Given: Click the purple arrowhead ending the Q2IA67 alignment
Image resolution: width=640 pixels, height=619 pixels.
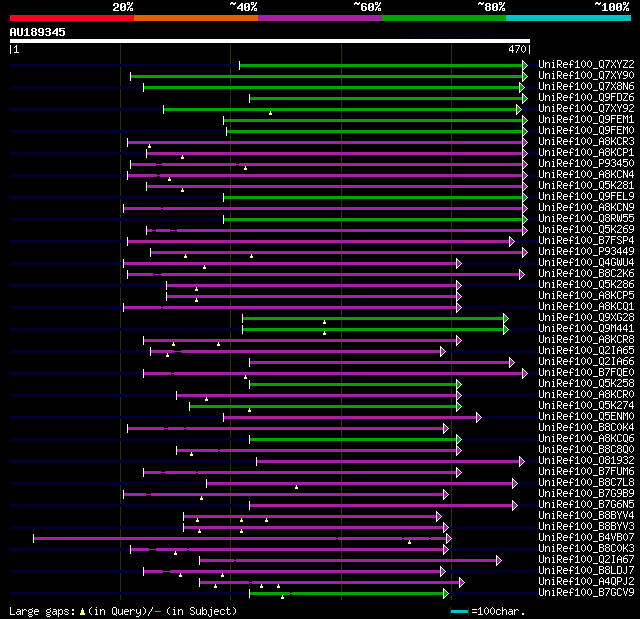Looking at the screenshot, I should (x=499, y=561).
